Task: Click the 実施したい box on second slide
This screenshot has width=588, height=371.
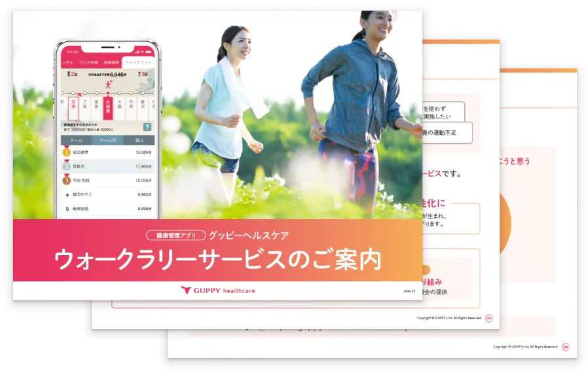Action: pos(444,112)
